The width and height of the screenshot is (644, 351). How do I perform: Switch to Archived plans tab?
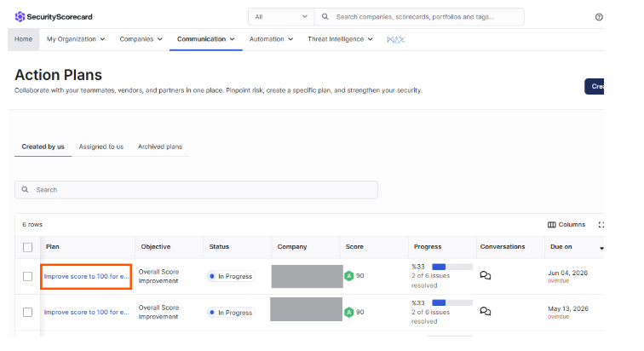(x=160, y=147)
